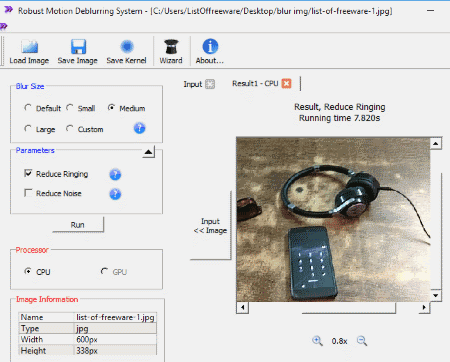Screen dimensions: 450x362
Task: Click the Save Kernel icon
Action: tap(127, 47)
